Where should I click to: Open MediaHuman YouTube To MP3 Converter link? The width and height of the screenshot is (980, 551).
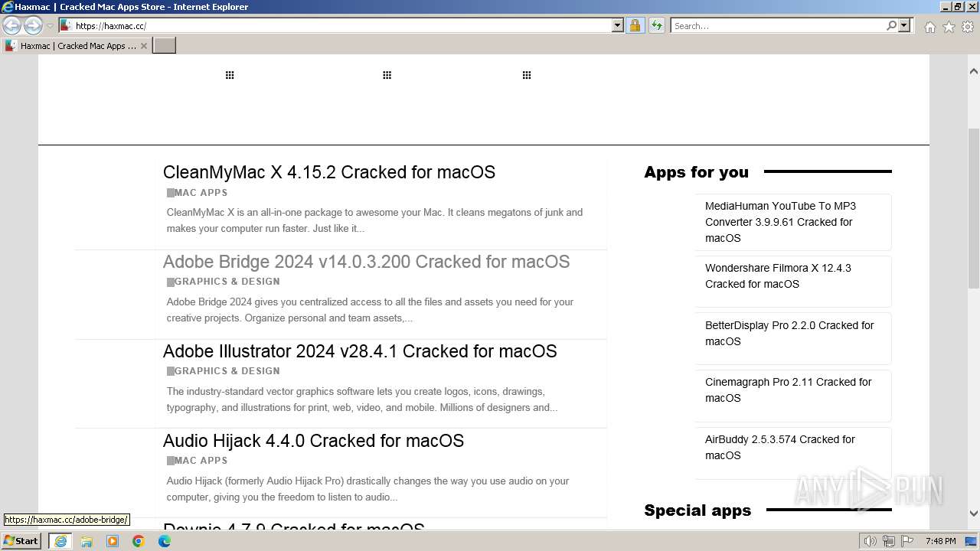pyautogui.click(x=780, y=222)
